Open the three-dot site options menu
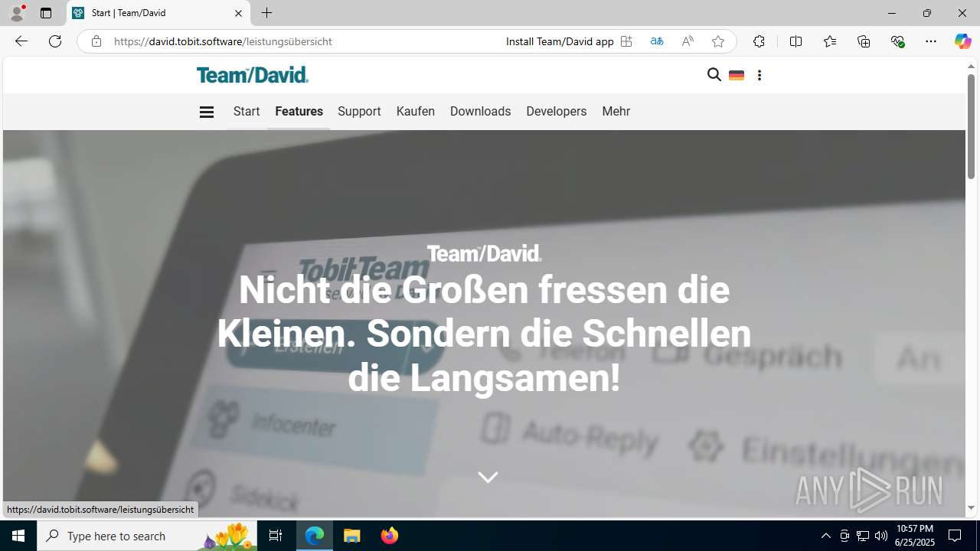This screenshot has height=551, width=980. [x=759, y=75]
